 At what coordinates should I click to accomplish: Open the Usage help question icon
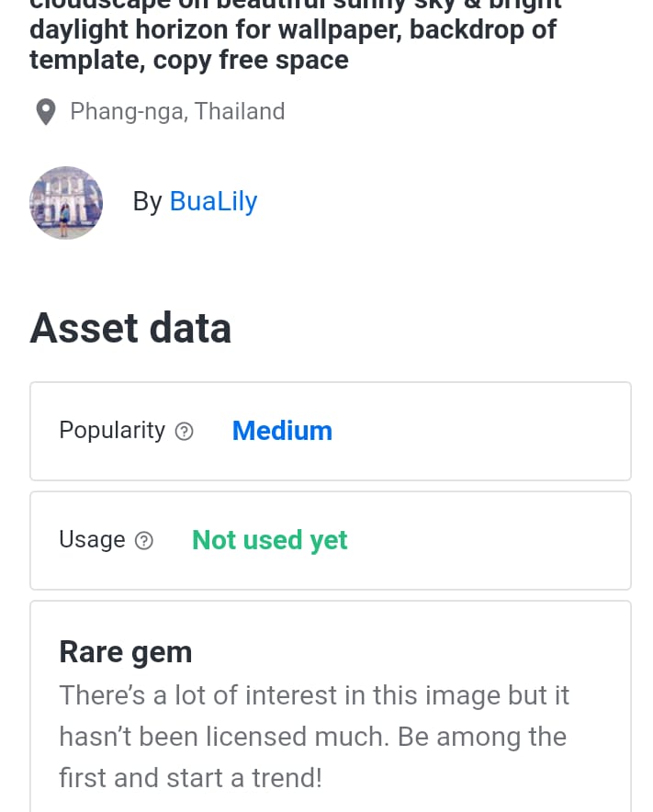click(x=144, y=541)
